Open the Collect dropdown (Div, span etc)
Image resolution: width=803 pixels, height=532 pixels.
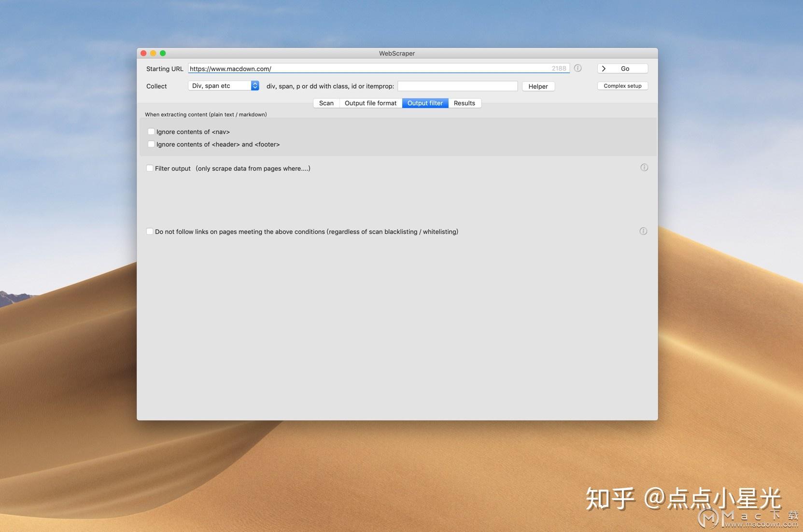(224, 85)
